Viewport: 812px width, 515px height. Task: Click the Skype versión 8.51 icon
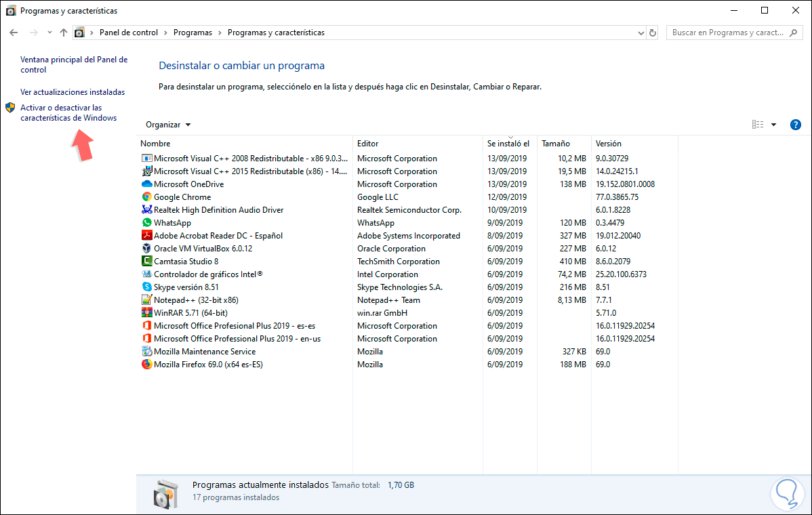(147, 287)
